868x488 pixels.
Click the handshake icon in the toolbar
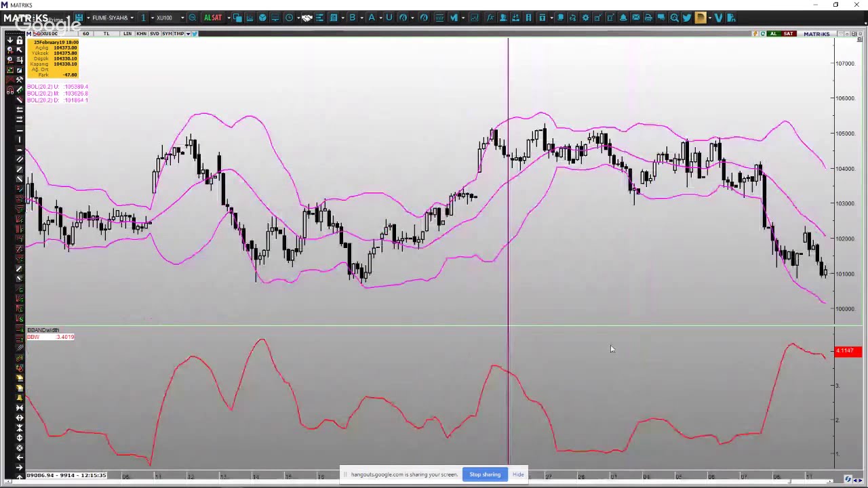[307, 18]
